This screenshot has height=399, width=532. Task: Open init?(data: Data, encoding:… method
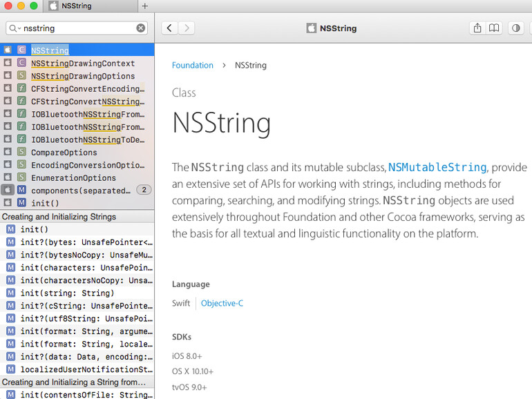tap(77, 357)
